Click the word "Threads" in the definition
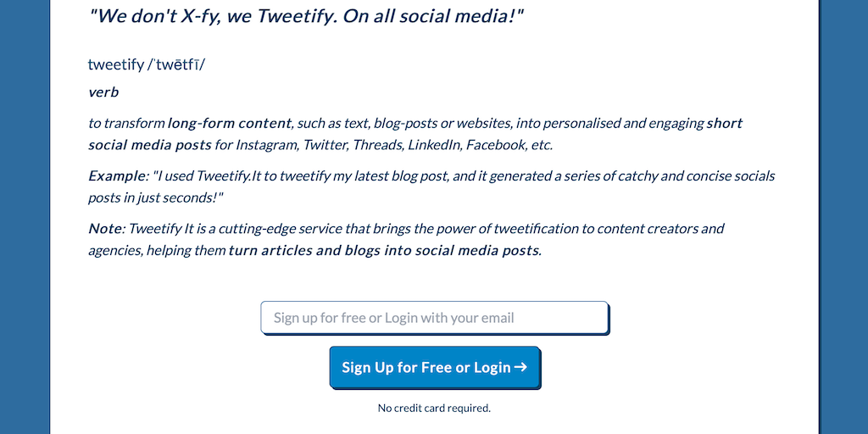The height and width of the screenshot is (434, 868). [x=377, y=144]
